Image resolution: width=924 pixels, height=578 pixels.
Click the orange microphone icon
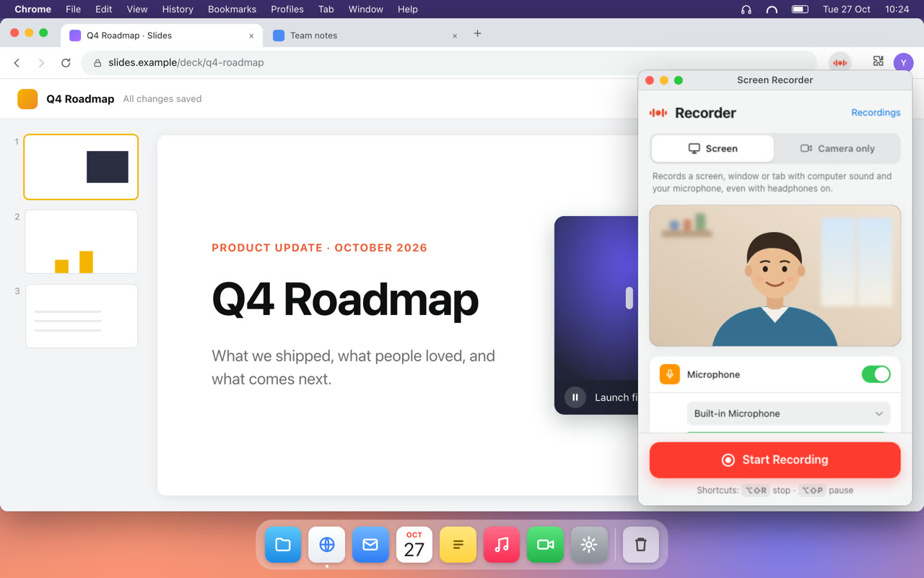click(x=670, y=374)
